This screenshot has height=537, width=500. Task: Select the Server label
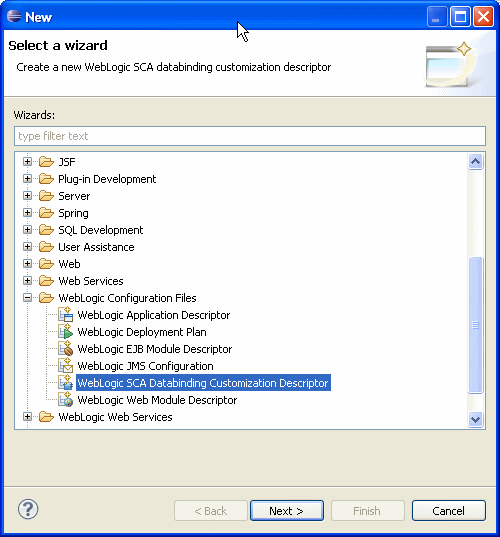coord(74,196)
